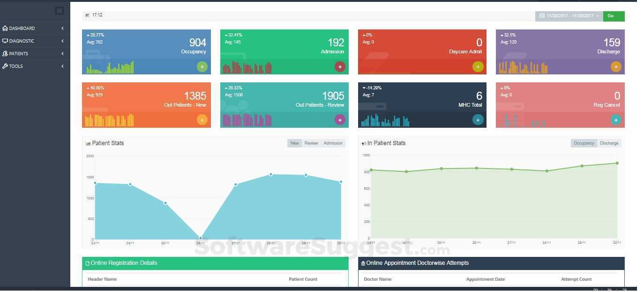Select the New tab in Patient Stats
This screenshot has height=292, width=644.
point(294,143)
